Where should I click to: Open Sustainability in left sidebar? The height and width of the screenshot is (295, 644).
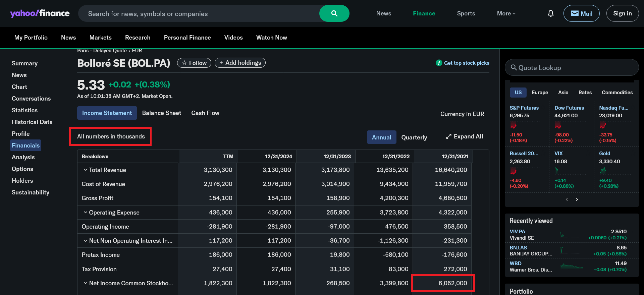(31, 192)
